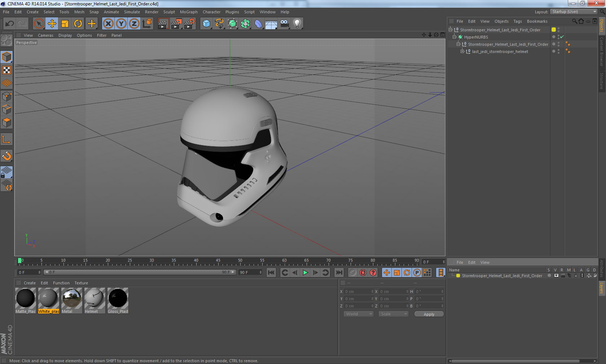This screenshot has width=606, height=364.
Task: Select the Rotate tool in top toolbar
Action: tap(78, 24)
